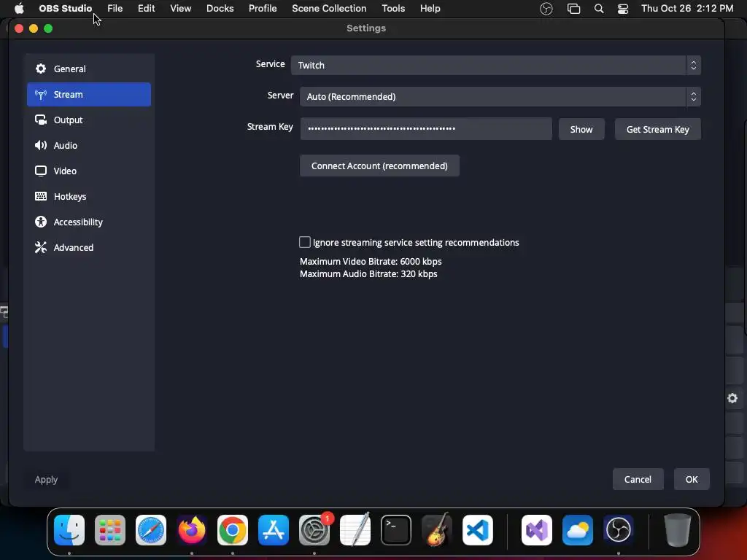747x560 pixels.
Task: Launch Firefox from the dock
Action: click(x=192, y=530)
